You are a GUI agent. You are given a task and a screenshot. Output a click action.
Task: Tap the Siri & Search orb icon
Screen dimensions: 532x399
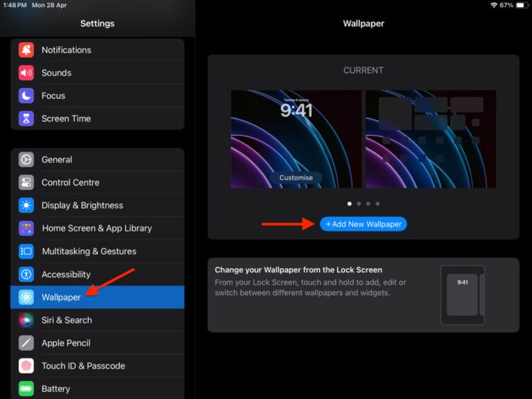coord(26,320)
